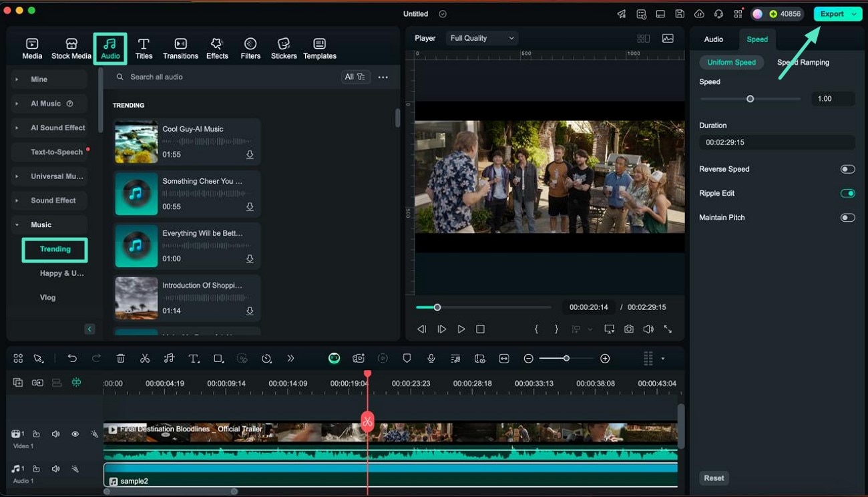Download Cool Guy-AI Music track
Viewport: 868px width, 497px height.
250,155
